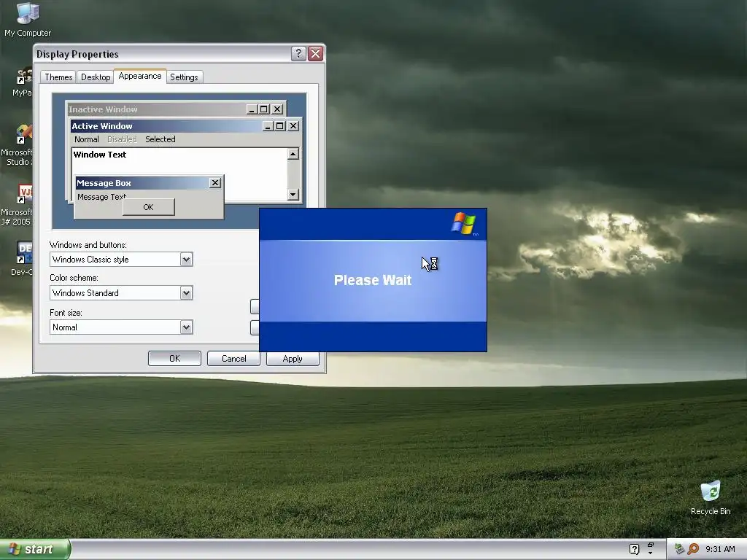
Task: Click the Selected menu item in preview
Action: (x=160, y=139)
